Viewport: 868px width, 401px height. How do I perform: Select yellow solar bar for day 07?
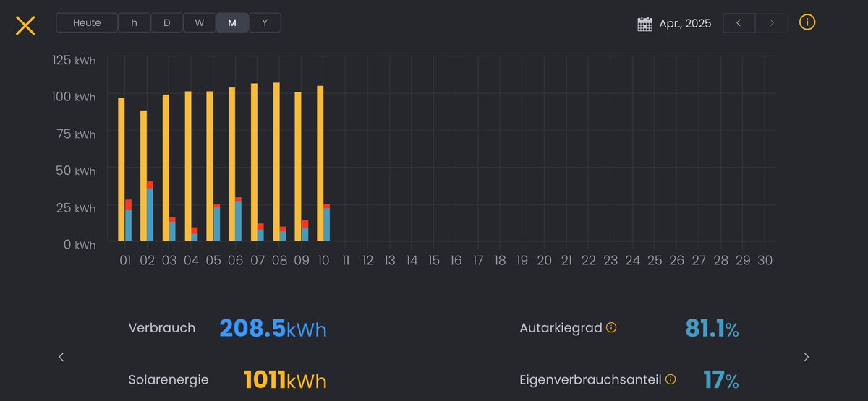[254, 163]
